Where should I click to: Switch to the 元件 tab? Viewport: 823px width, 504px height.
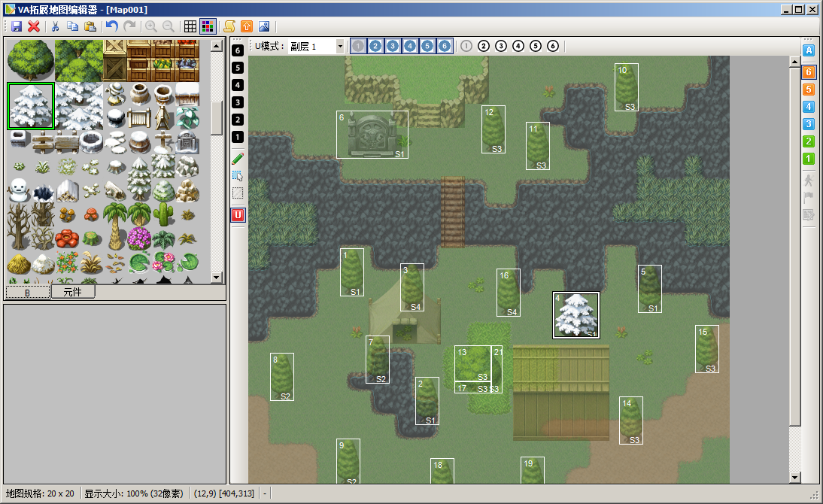coord(72,292)
